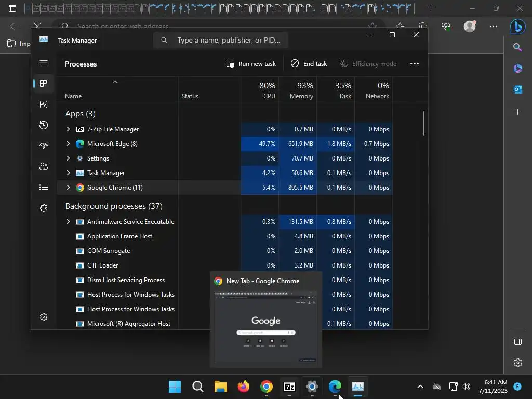Select the Dism Host Servicing Process row

pos(126,280)
